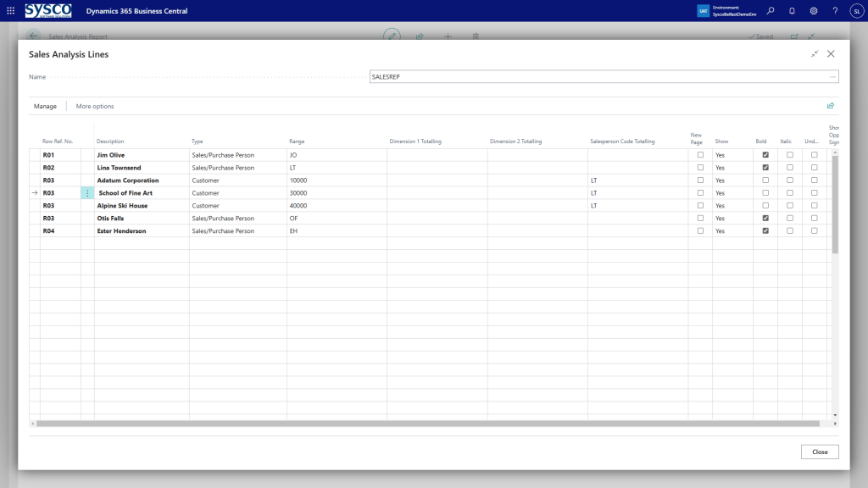Check Italic for the Lina Townsend row
Viewport: 868px width, 488px height.
click(x=790, y=168)
